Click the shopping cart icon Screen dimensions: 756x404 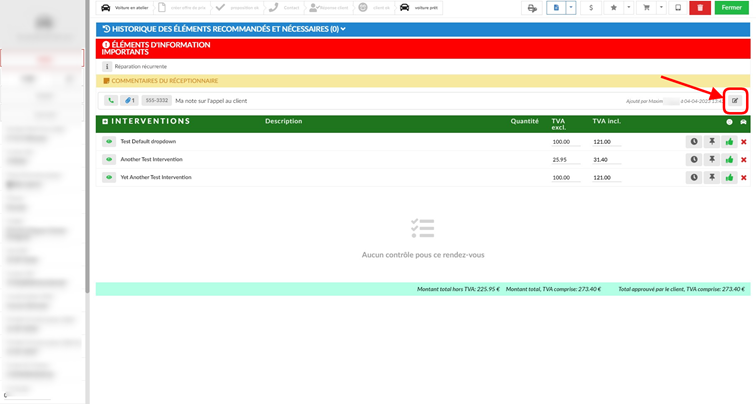click(647, 8)
